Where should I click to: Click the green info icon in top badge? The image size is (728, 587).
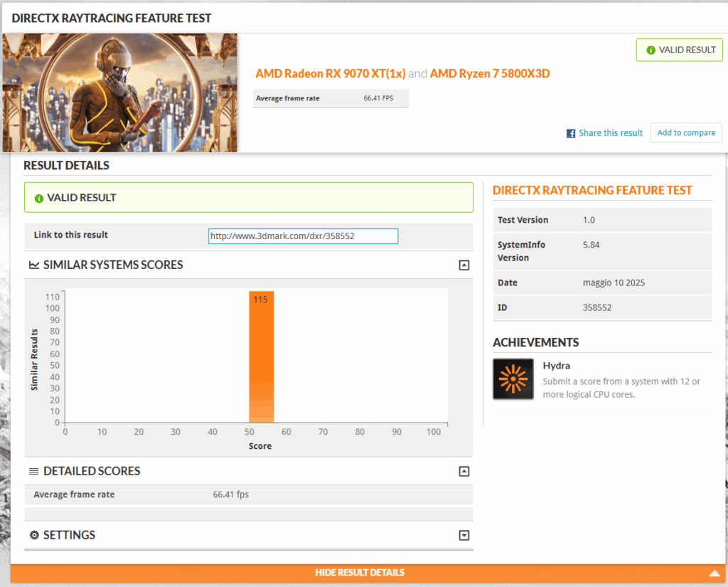(651, 50)
